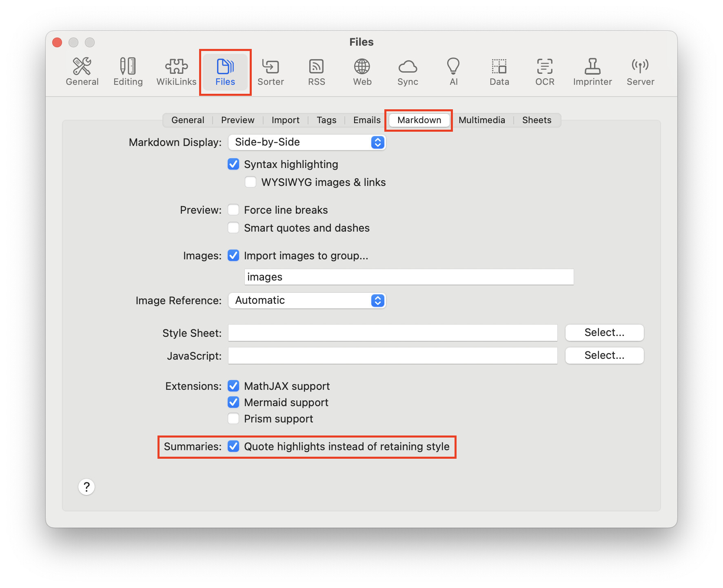
Task: Click the images group name field
Action: [408, 276]
